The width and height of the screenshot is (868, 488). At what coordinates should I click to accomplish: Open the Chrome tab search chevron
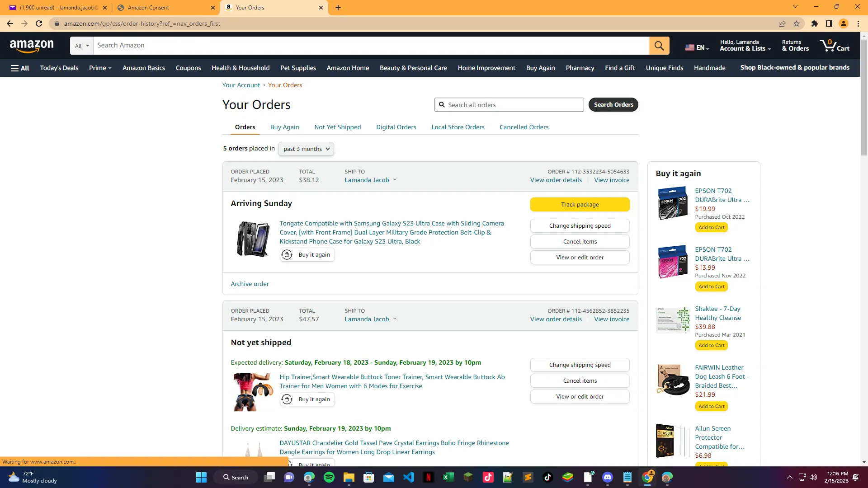(795, 7)
